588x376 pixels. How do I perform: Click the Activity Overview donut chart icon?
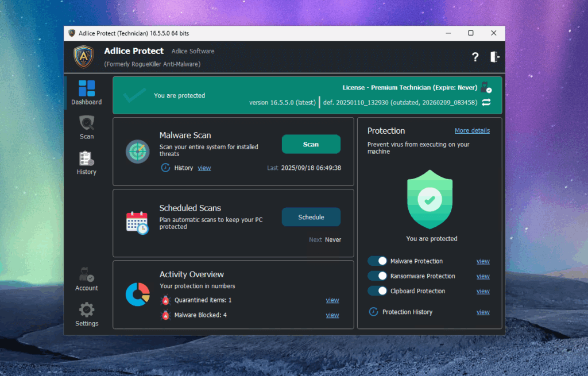point(137,294)
